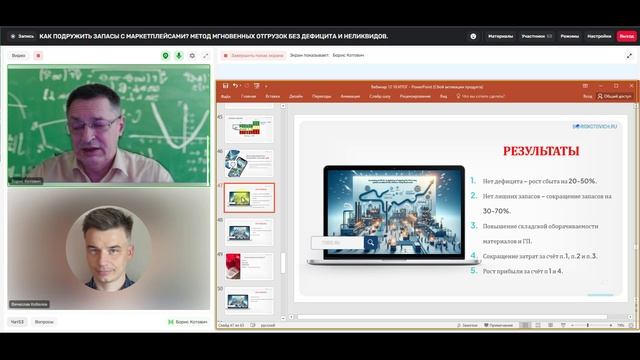640x360 pixels.
Task: Select slide 47 thumbnail
Action: [249, 198]
